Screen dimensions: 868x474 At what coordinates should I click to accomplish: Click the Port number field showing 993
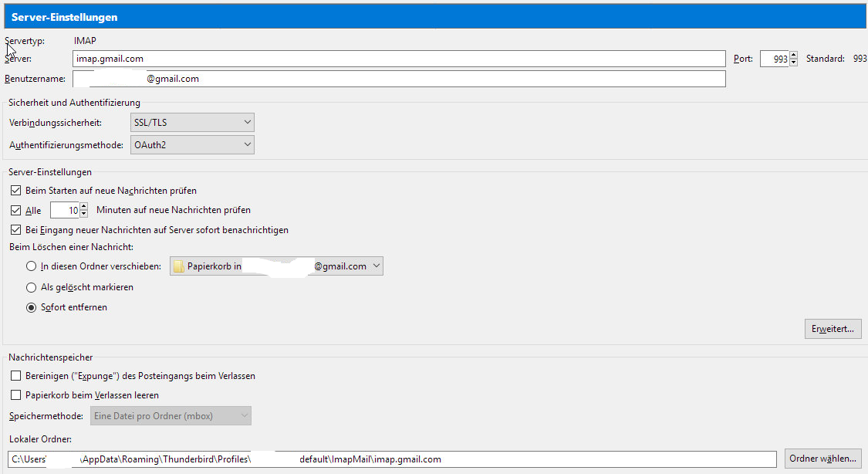click(x=775, y=59)
